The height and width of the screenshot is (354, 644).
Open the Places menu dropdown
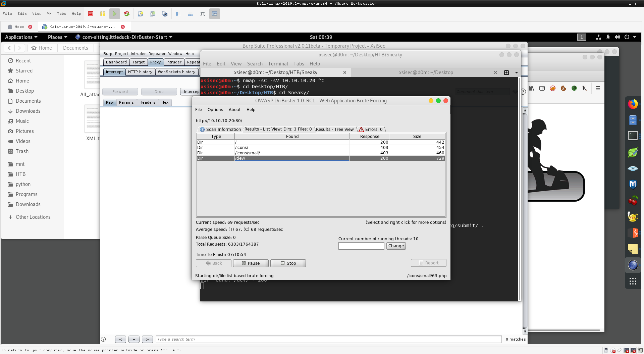click(x=57, y=37)
